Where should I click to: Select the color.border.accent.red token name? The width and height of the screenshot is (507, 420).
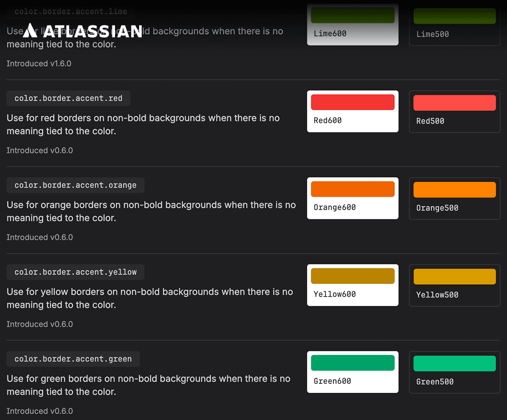click(68, 98)
